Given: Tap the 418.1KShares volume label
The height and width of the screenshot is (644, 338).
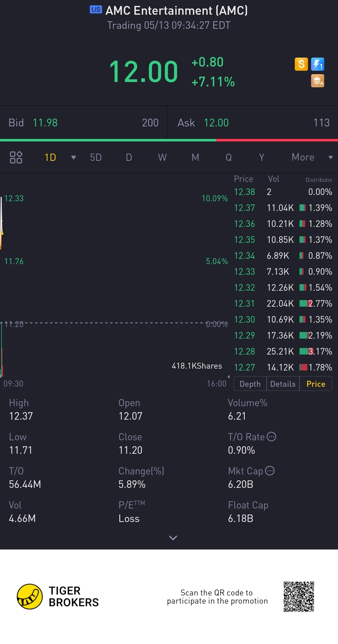Looking at the screenshot, I should coord(197,366).
